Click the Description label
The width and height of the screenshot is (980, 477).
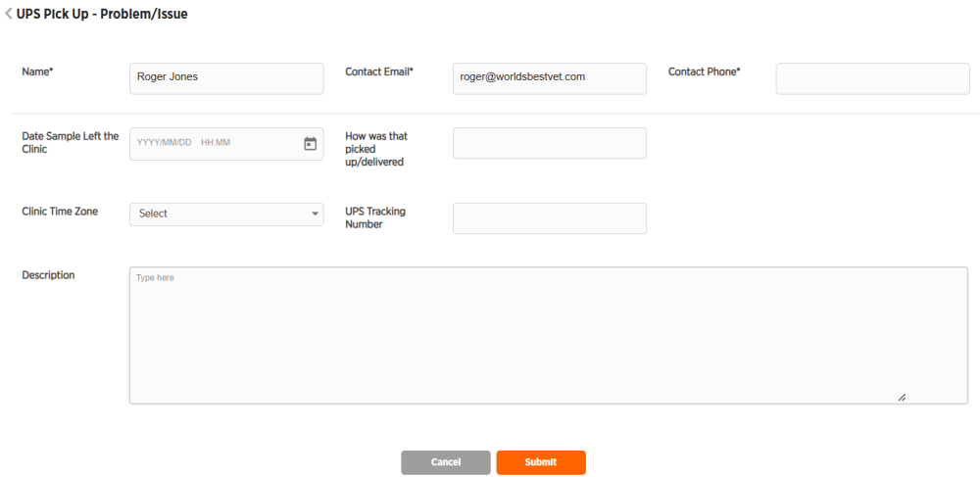coord(48,274)
